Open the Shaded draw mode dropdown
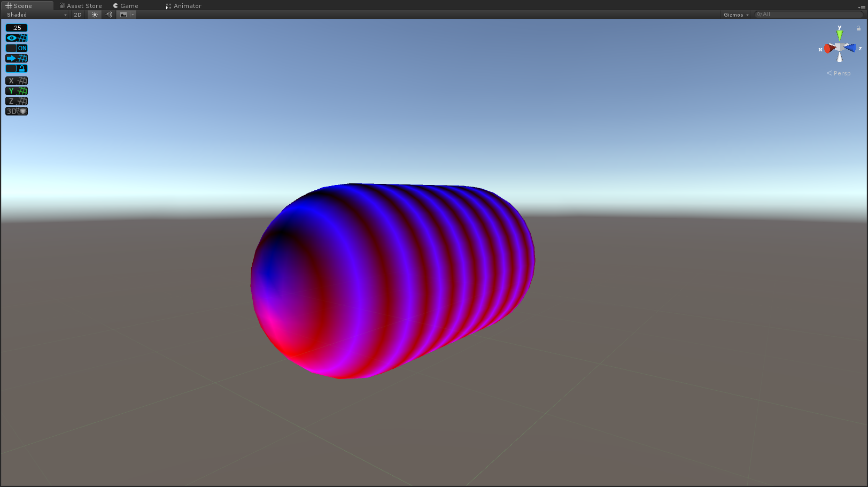The width and height of the screenshot is (868, 487). tap(36, 14)
